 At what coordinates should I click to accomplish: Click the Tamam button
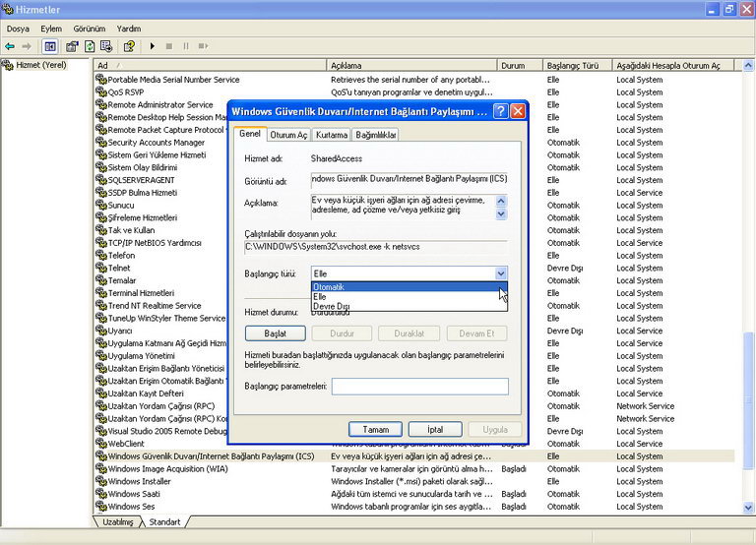pyautogui.click(x=376, y=429)
